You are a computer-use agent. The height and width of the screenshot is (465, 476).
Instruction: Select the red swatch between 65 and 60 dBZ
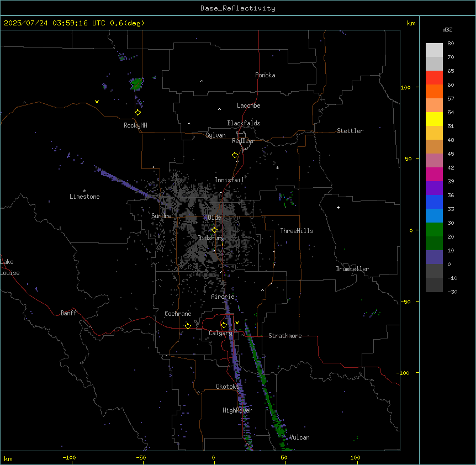pos(434,78)
